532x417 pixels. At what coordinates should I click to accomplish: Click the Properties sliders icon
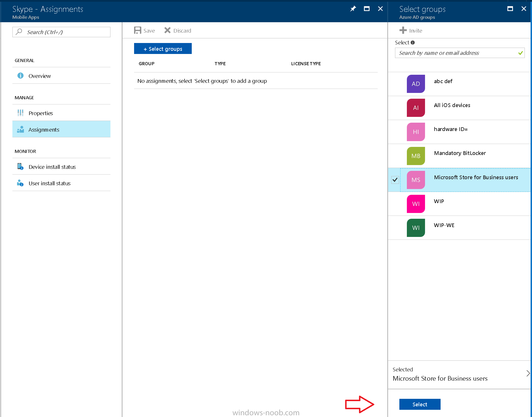[x=20, y=113]
